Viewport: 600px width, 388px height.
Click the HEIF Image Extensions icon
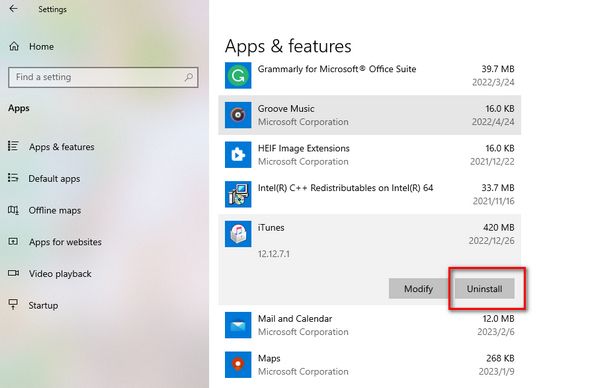click(238, 155)
